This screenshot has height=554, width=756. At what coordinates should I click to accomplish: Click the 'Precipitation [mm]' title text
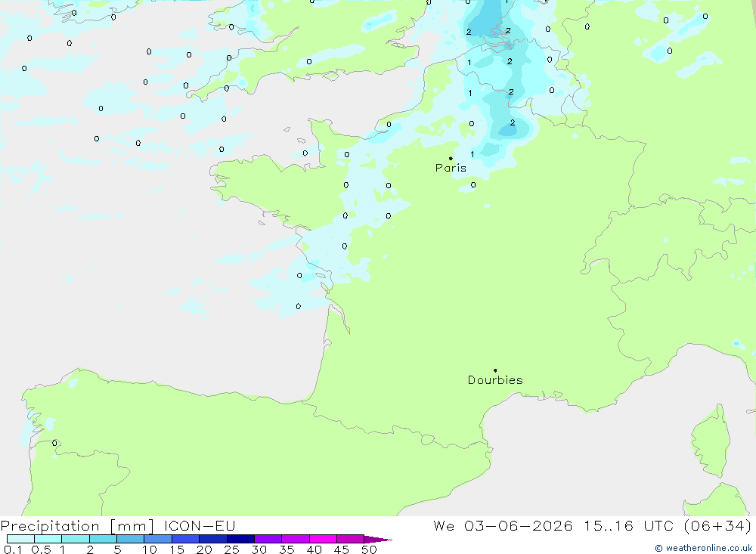77,526
